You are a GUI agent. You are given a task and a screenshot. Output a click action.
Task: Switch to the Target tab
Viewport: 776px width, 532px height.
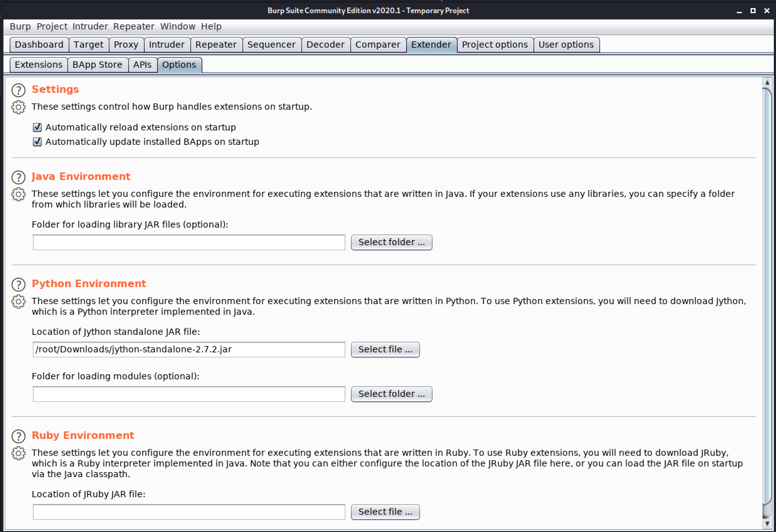(88, 45)
